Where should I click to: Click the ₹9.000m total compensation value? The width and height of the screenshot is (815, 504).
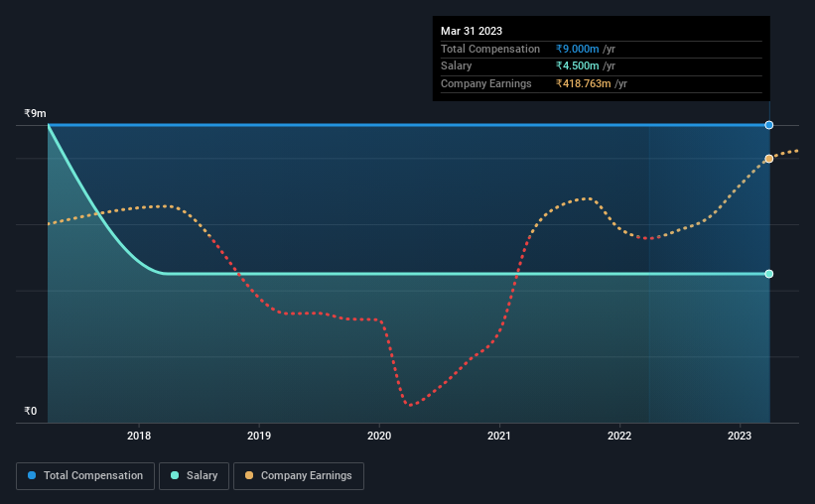tap(577, 49)
